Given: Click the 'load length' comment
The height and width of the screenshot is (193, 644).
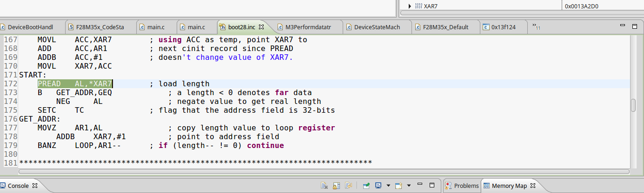Looking at the screenshot, I should click(x=184, y=84).
